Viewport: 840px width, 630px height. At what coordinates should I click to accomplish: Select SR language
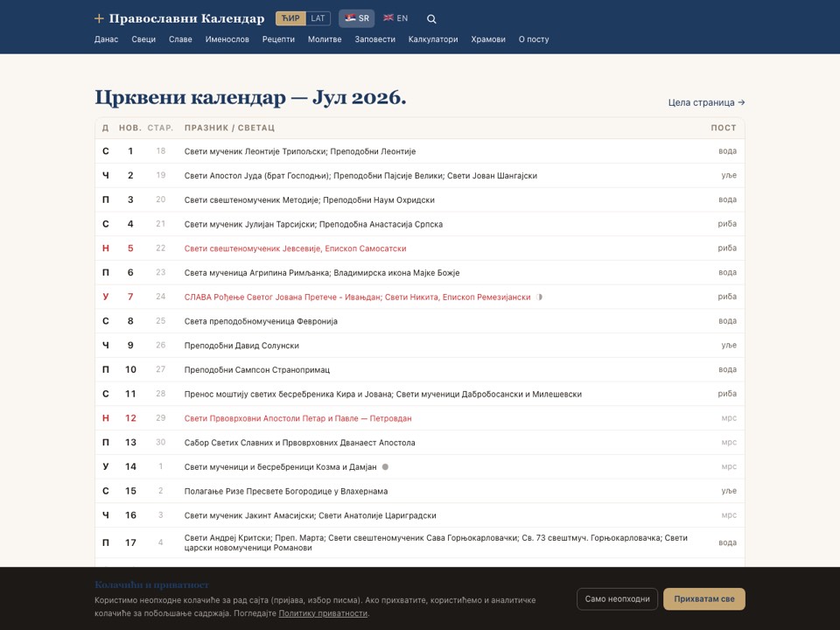(x=357, y=18)
